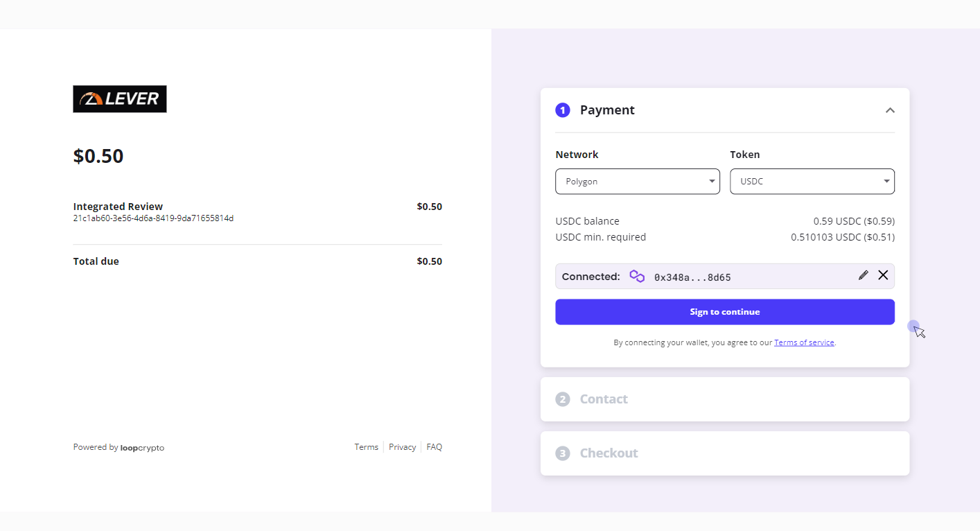Click the number 2 badge on Contact
This screenshot has height=531, width=980.
point(563,399)
